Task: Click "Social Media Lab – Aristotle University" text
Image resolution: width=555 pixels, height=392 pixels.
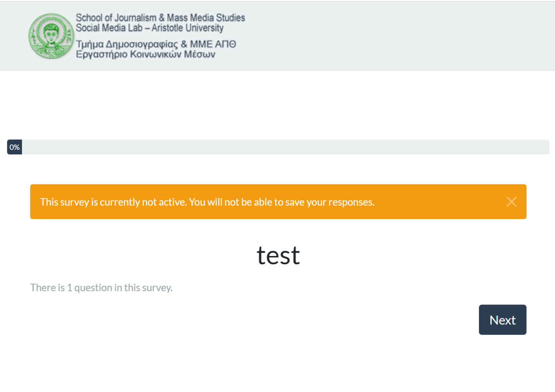Action: click(149, 28)
